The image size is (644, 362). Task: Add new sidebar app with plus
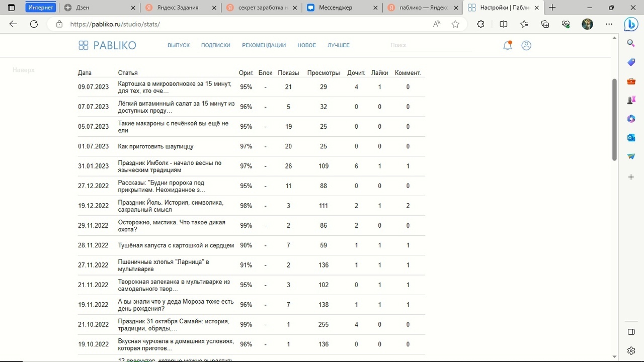click(631, 177)
